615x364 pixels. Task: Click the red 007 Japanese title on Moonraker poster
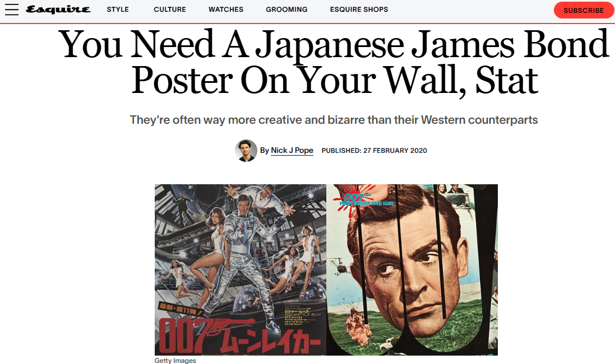[x=239, y=337]
